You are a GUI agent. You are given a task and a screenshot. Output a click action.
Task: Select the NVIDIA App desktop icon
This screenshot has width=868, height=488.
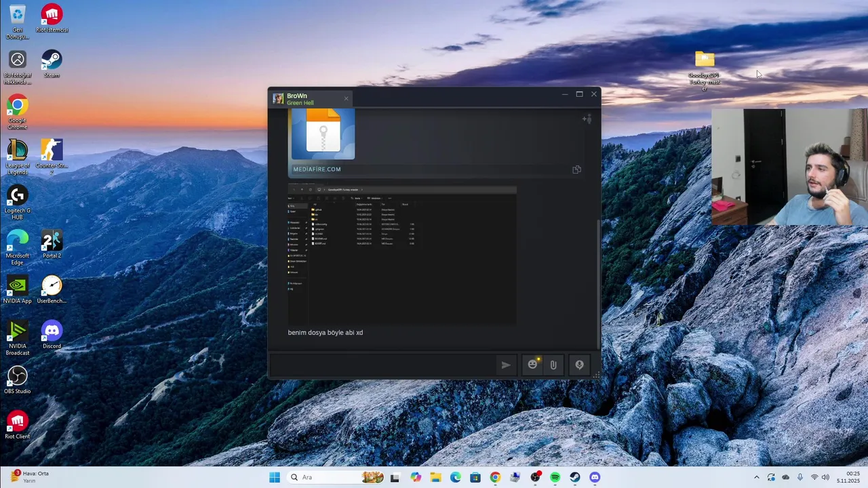(18, 290)
